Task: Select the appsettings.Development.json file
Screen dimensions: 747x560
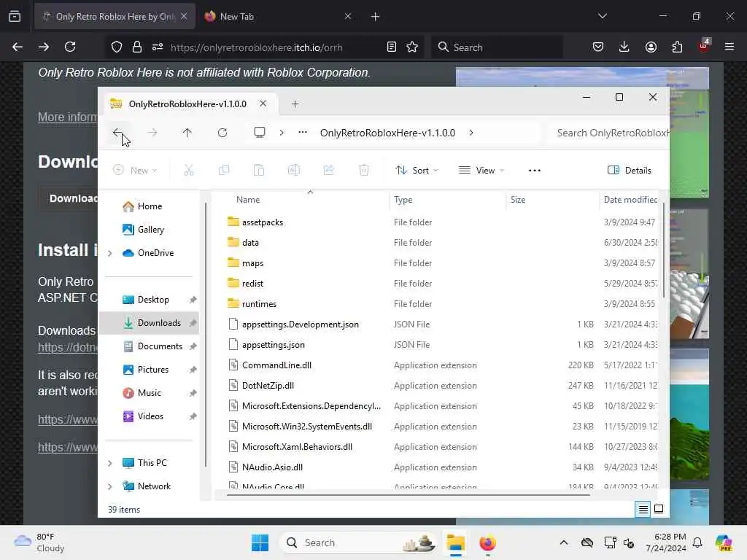Action: tap(300, 324)
